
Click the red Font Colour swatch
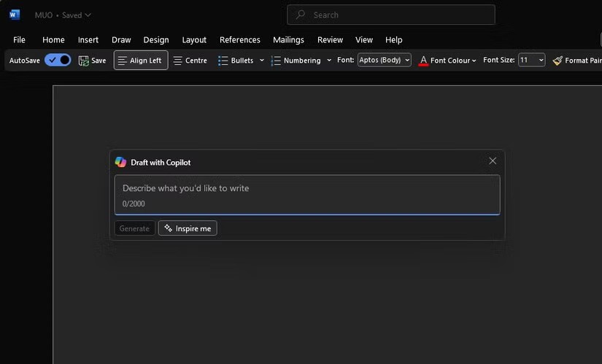pos(423,61)
